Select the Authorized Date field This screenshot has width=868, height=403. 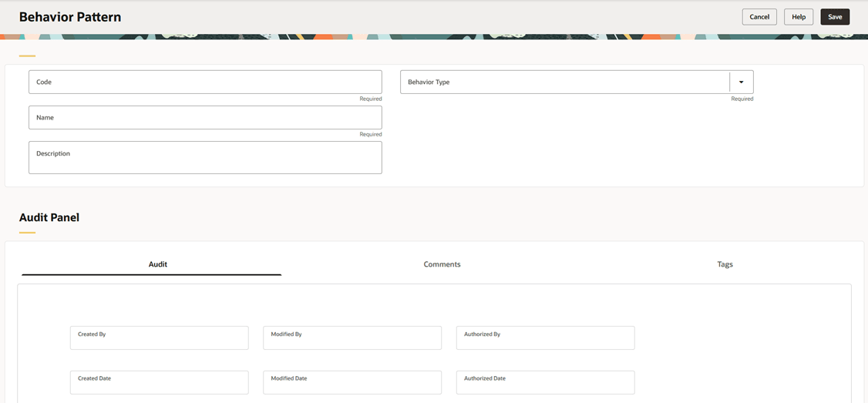(545, 382)
